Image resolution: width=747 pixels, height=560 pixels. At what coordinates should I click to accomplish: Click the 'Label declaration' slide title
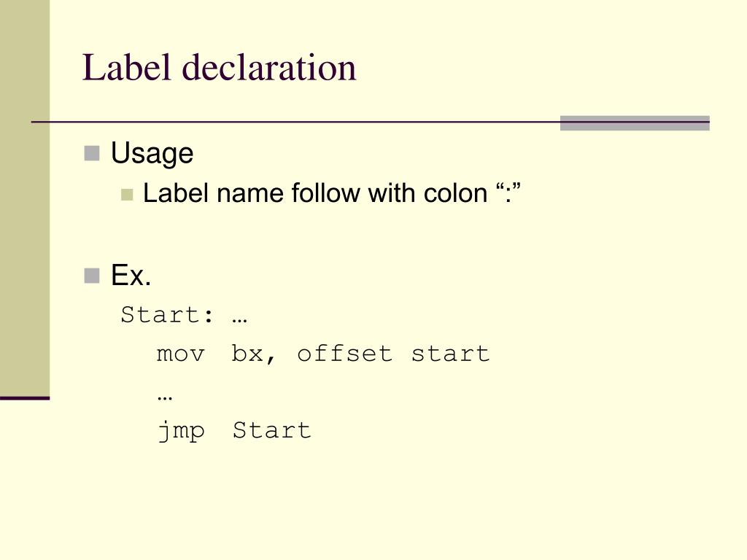click(x=219, y=68)
